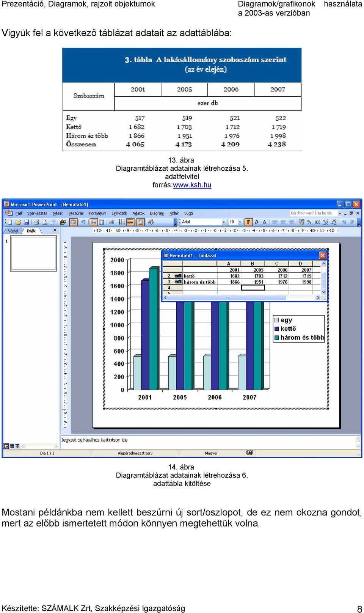Open the Szerkesztés menu

pyautogui.click(x=37, y=213)
